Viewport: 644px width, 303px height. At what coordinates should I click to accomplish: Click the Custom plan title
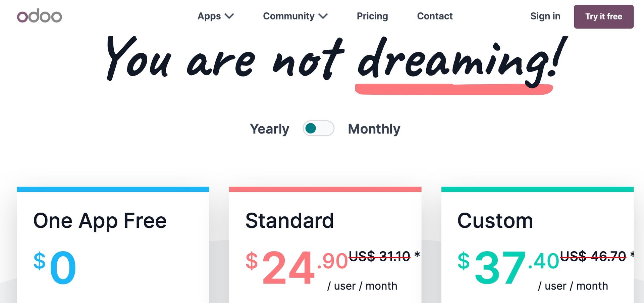(495, 220)
